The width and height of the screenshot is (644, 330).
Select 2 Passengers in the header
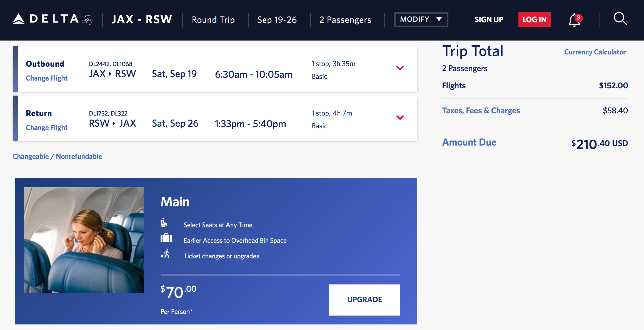coord(345,19)
